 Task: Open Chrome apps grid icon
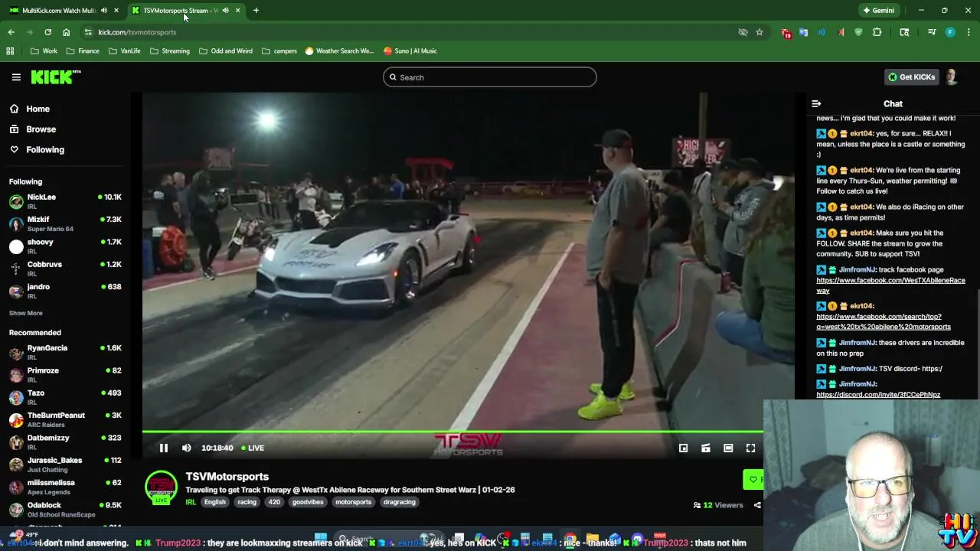(x=10, y=51)
